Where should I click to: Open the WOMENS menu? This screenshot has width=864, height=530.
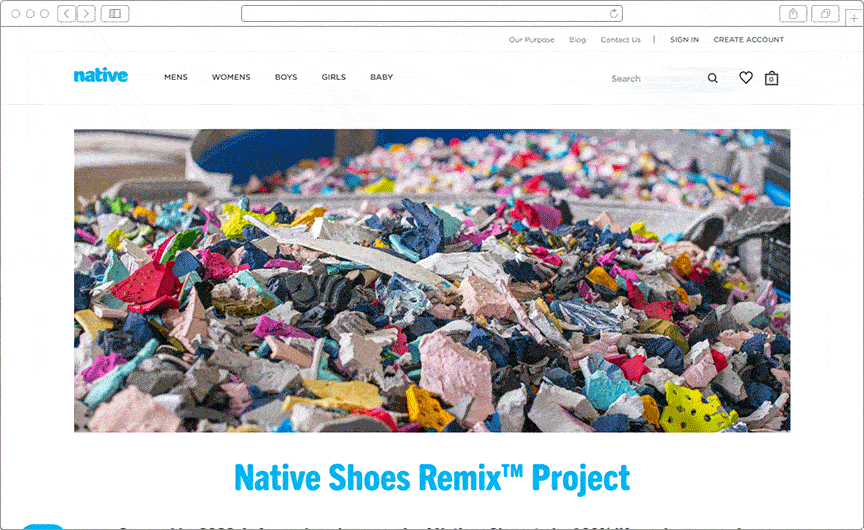231,77
